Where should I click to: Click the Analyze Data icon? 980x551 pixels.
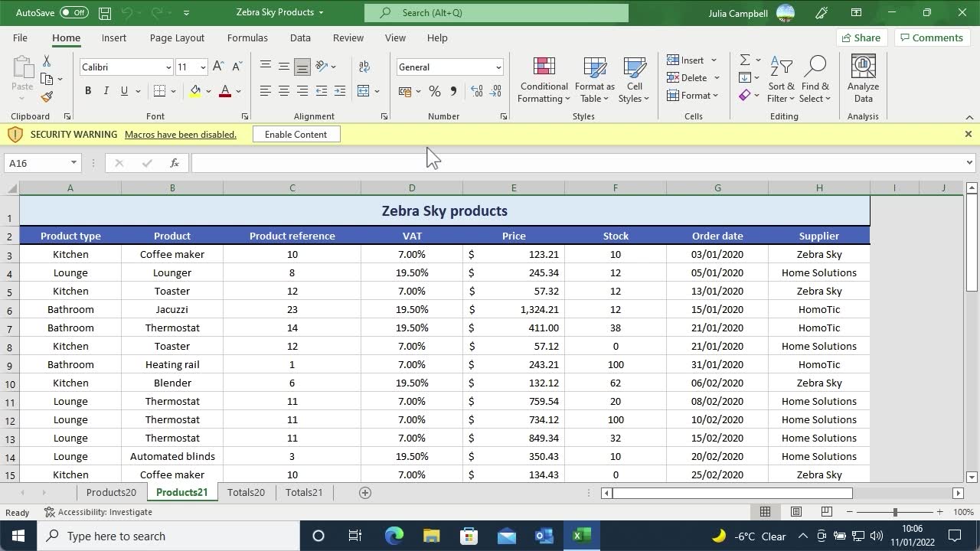coord(863,80)
